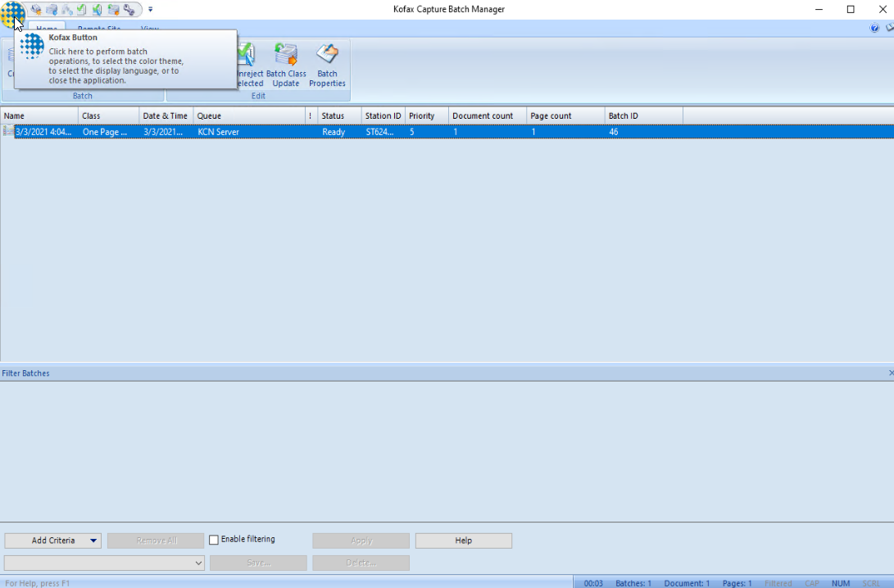Click the Batch ID value 46

[614, 132]
